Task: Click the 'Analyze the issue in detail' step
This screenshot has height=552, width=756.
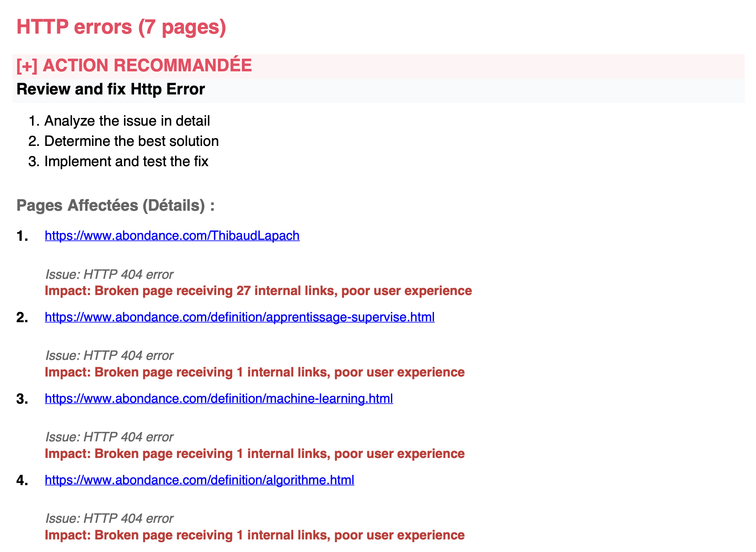Action: coord(127,121)
